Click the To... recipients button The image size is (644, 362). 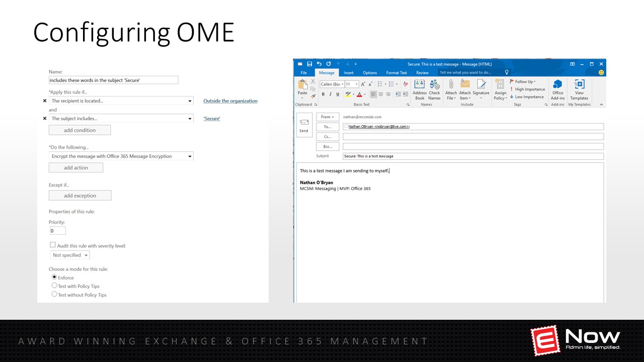coord(328,127)
